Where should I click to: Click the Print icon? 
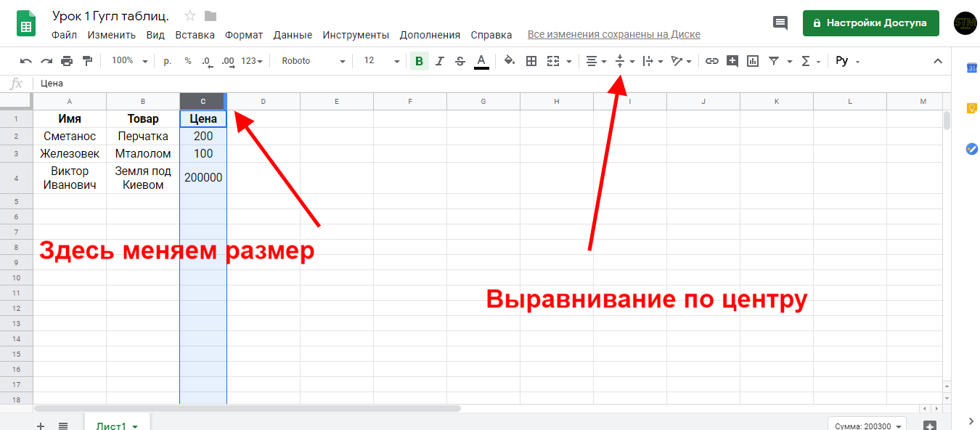click(x=67, y=61)
